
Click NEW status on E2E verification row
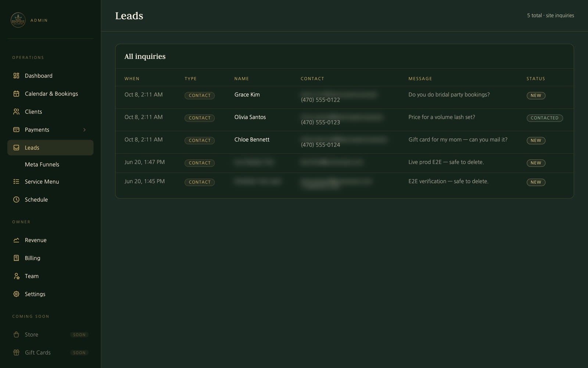(536, 182)
